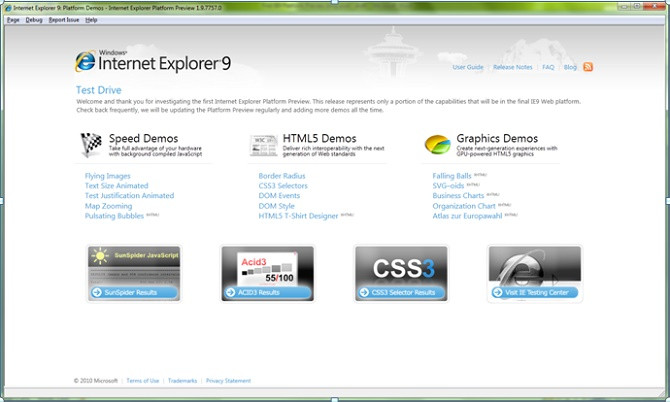Click the HTML5 Demos newspaper icon
This screenshot has width=670, height=402.
coord(264,145)
